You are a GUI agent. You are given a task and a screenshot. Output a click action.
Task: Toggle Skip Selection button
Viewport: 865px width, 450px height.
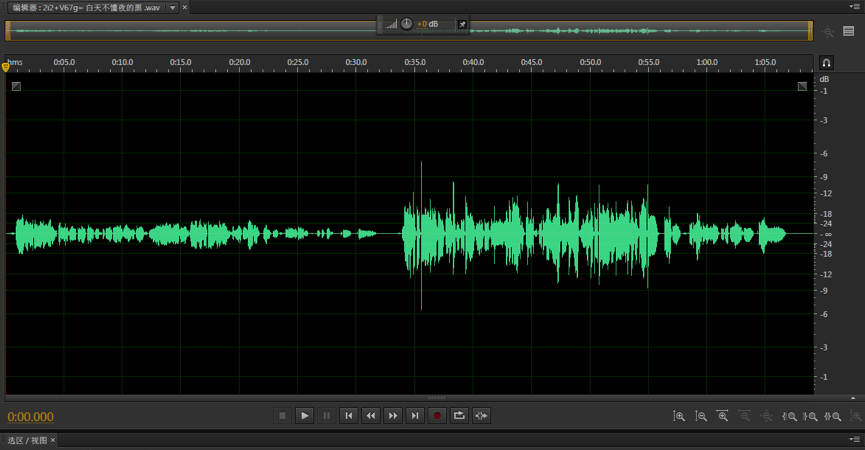click(481, 416)
